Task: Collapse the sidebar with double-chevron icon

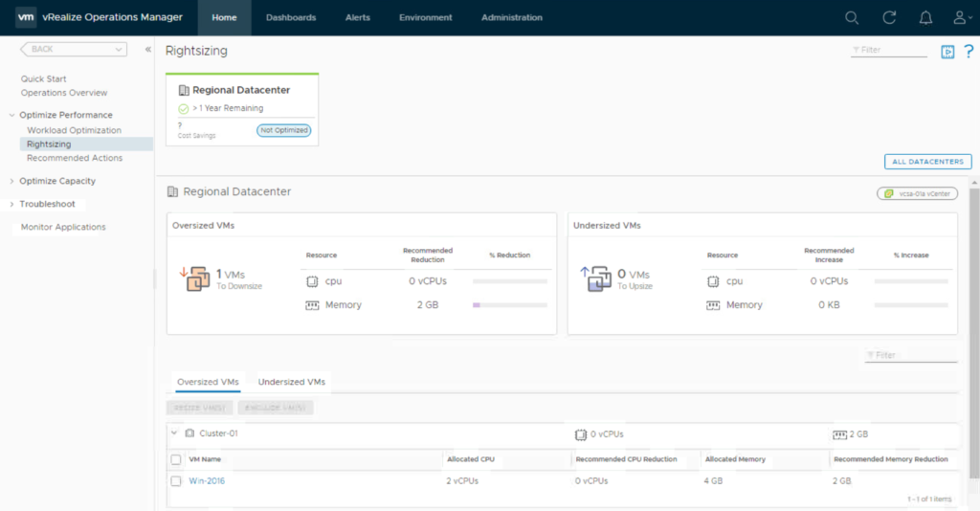Action: 147,50
